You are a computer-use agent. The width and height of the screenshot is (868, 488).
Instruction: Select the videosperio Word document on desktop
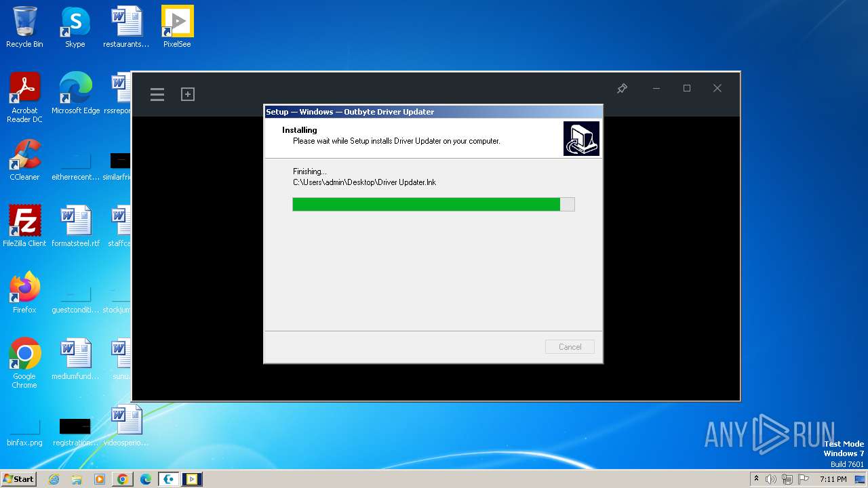[x=126, y=426]
